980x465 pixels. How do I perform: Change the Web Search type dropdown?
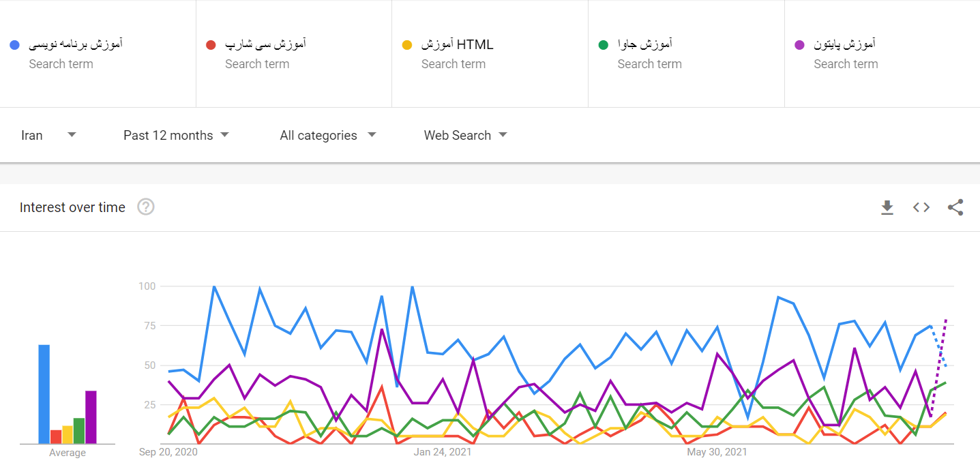465,135
